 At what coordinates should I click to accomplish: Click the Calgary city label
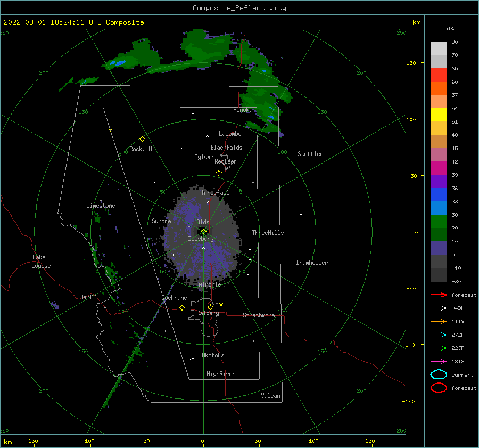[208, 313]
